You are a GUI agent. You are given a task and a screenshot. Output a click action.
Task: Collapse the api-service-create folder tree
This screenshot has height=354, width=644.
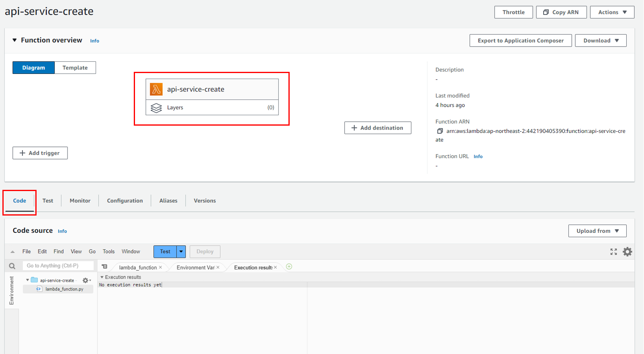click(27, 280)
